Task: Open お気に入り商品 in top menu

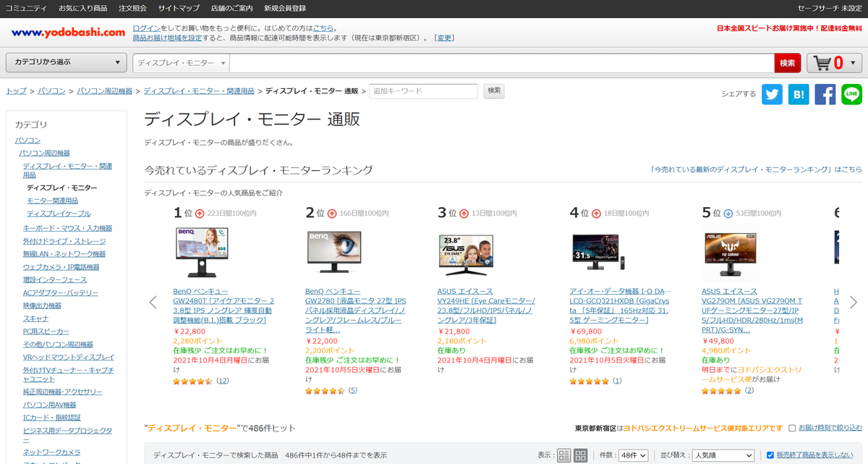Action: pos(83,8)
